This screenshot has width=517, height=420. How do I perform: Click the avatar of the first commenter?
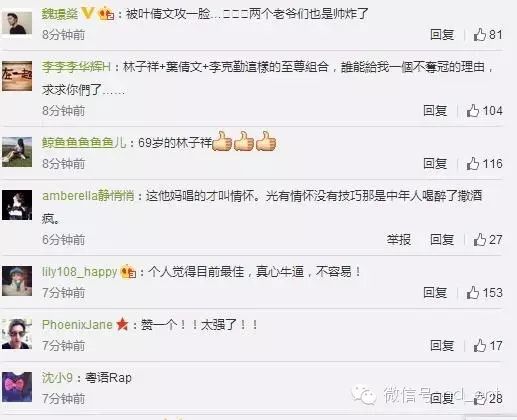(17, 23)
